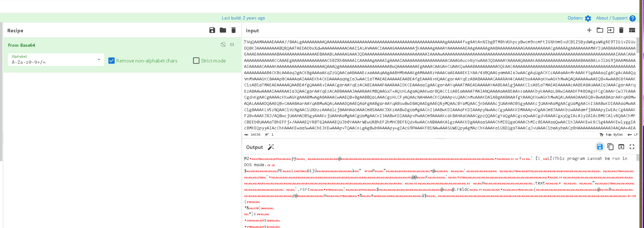This screenshot has height=228, width=644.
Task: Disable the From Base64 operation
Action: 223,45
